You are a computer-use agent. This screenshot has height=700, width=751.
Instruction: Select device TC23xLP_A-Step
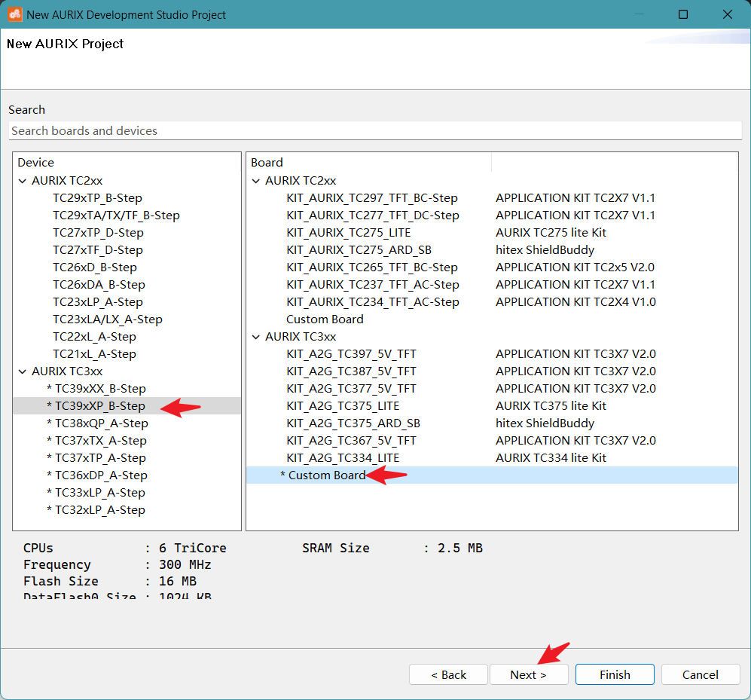[x=98, y=302]
